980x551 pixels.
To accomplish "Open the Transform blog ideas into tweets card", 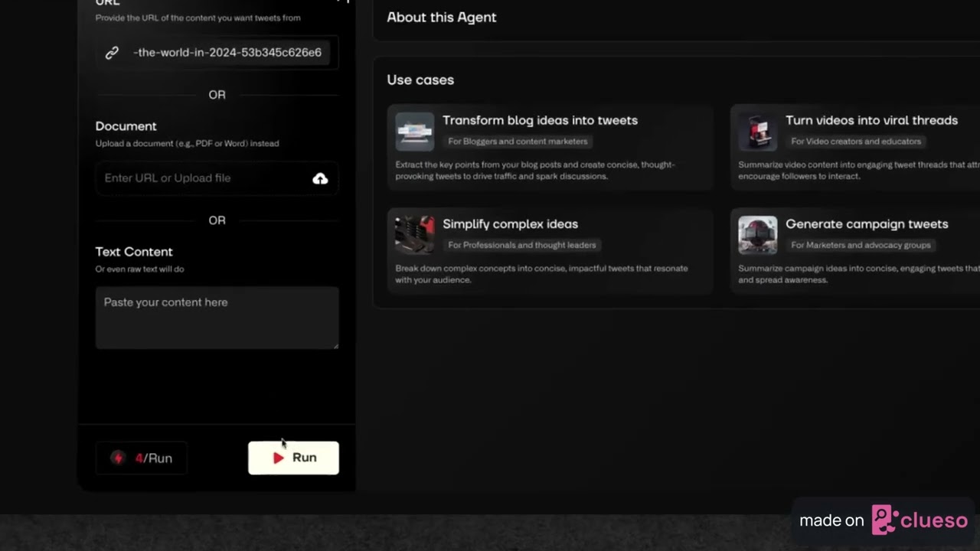I will (550, 147).
